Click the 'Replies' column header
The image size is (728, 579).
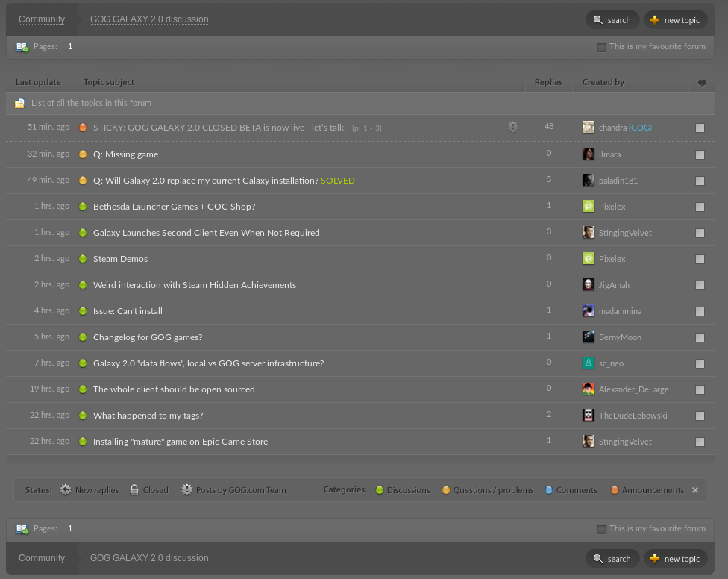548,82
